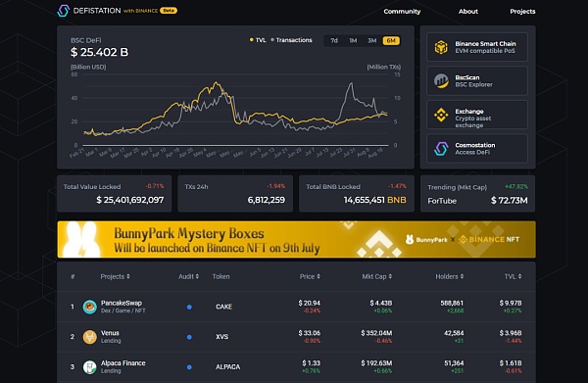Screen dimensions: 588x383
Task: Open the Venus project logo
Action: click(89, 337)
